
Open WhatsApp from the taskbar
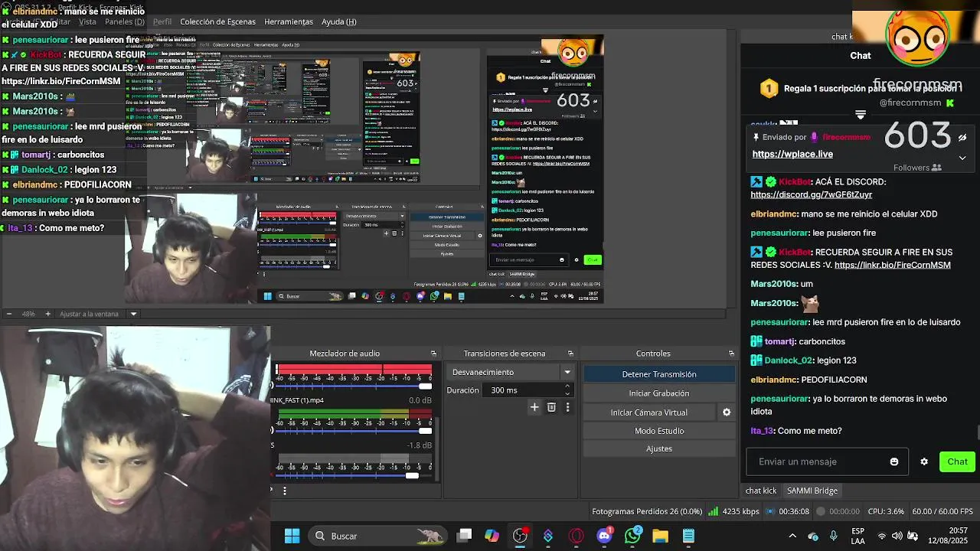[x=632, y=536]
